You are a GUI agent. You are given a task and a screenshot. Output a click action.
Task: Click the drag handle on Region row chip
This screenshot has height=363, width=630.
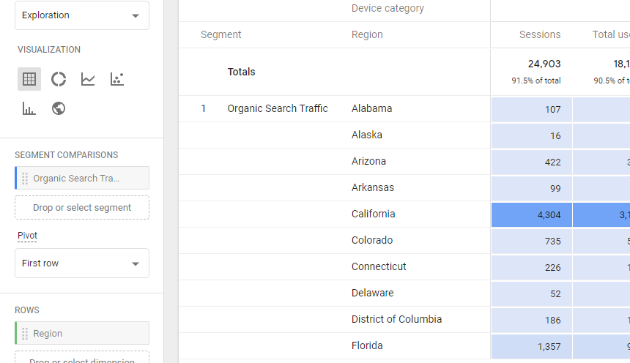point(25,333)
